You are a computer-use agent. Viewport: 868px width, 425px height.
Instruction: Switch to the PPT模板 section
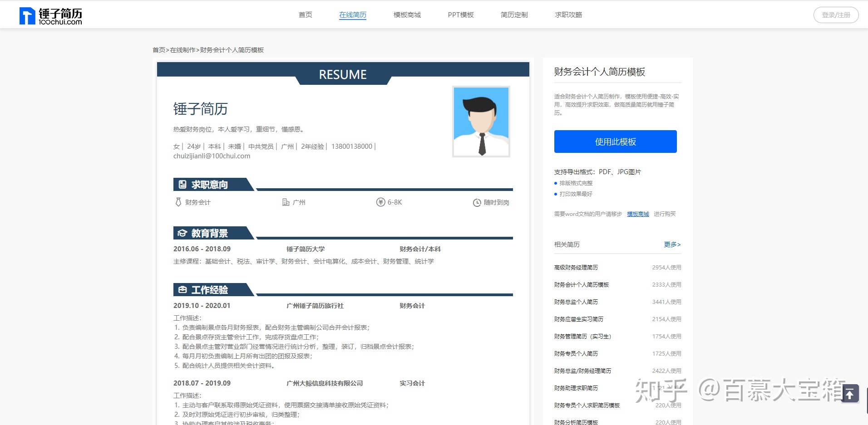click(460, 15)
